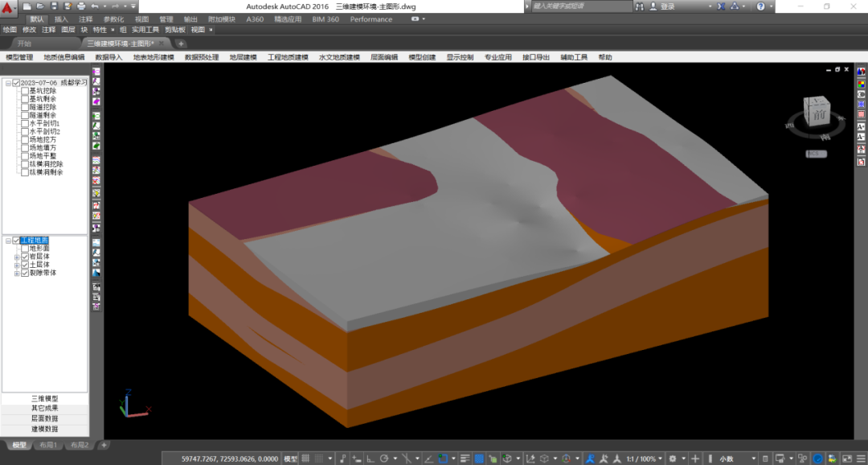868x465 pixels.
Task: Click the Save icon in quick access toolbar
Action: (x=53, y=6)
